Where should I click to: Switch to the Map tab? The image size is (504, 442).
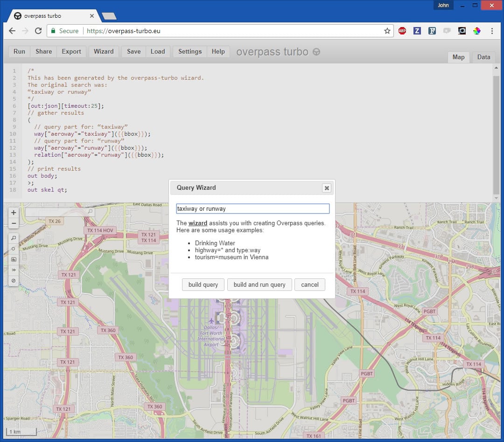click(458, 57)
